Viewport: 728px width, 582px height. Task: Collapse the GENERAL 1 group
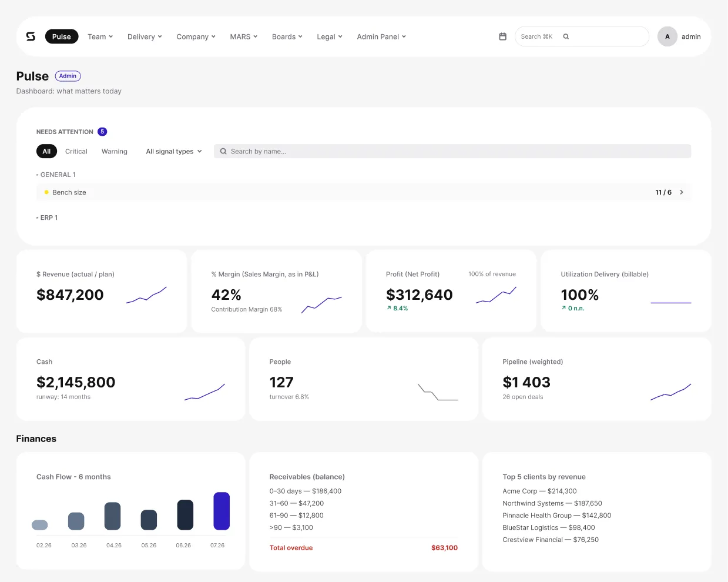point(56,175)
